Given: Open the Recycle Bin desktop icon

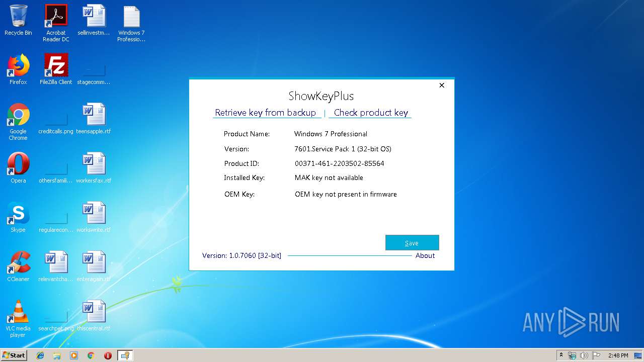Looking at the screenshot, I should pos(18,21).
